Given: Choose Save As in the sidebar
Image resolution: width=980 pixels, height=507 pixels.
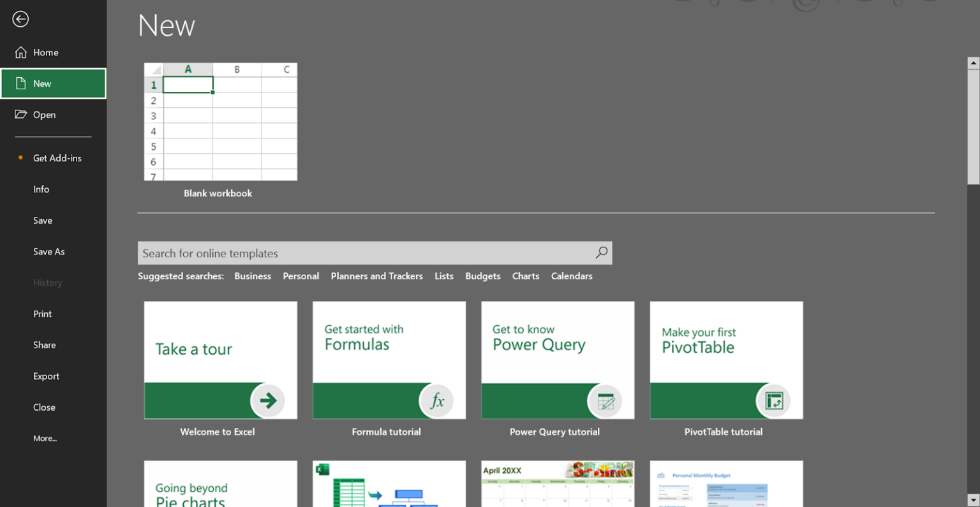Looking at the screenshot, I should 54,252.
